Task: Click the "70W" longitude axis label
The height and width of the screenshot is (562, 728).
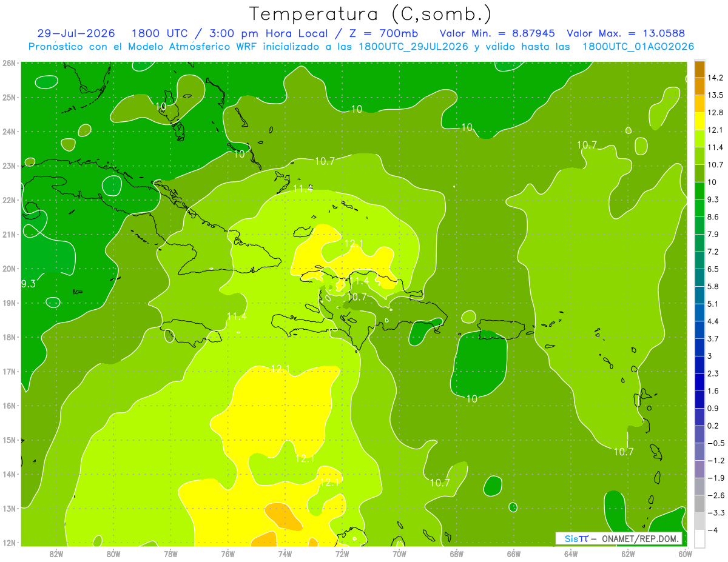Action: point(399,554)
